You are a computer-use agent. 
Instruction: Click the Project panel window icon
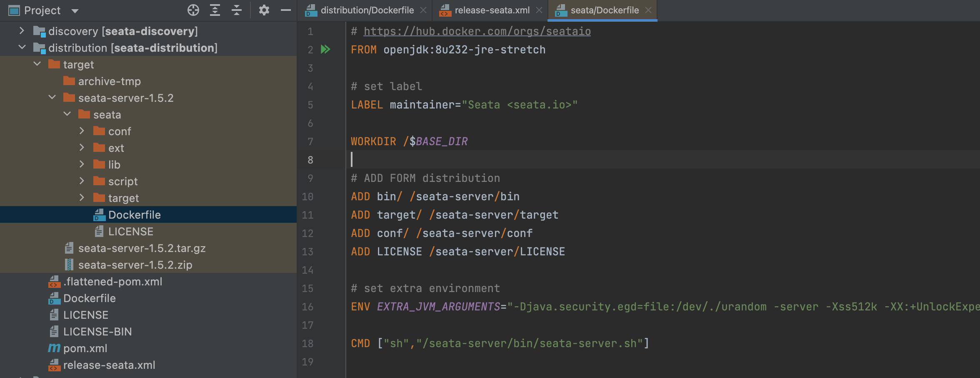(14, 10)
